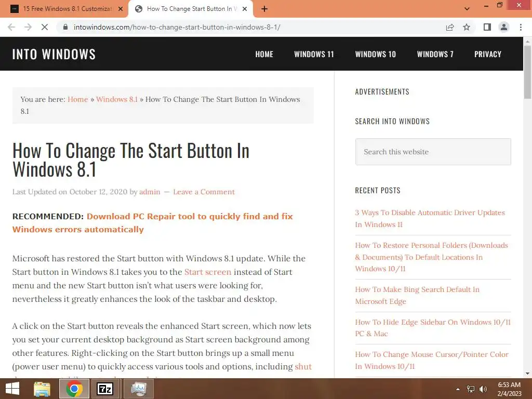Show hidden tray icons arrow
This screenshot has width=532, height=399.
(458, 389)
